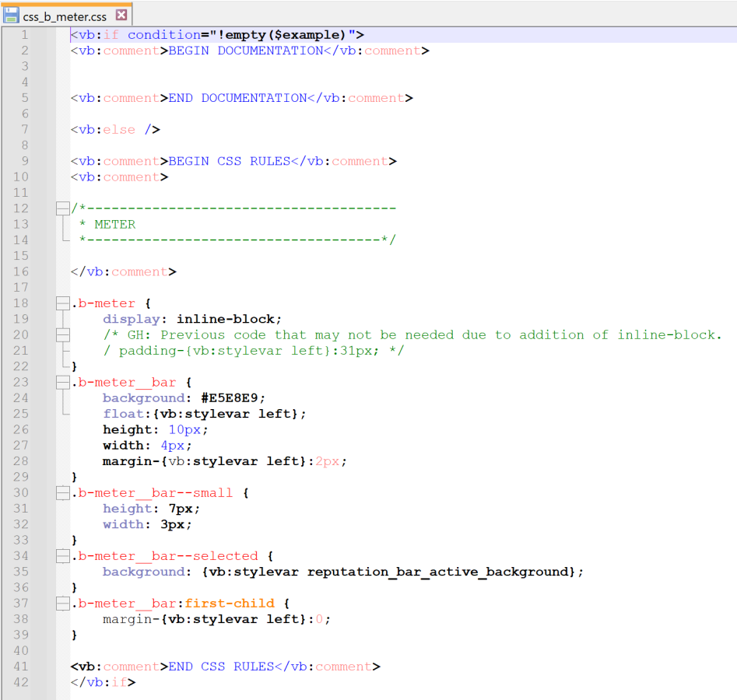Click the .b-meter__bar--small selector text
This screenshot has height=700, width=737.
click(153, 493)
